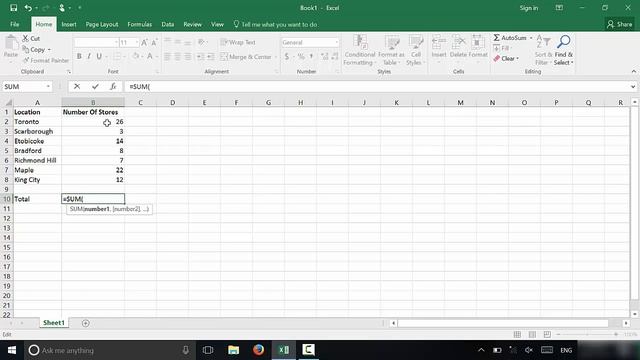Click Windows Start button

(x=12, y=350)
